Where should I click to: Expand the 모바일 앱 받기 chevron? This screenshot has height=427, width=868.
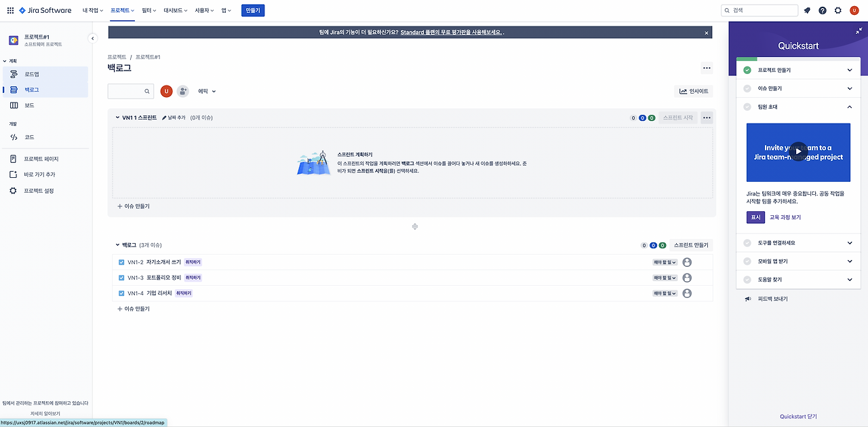[850, 261]
